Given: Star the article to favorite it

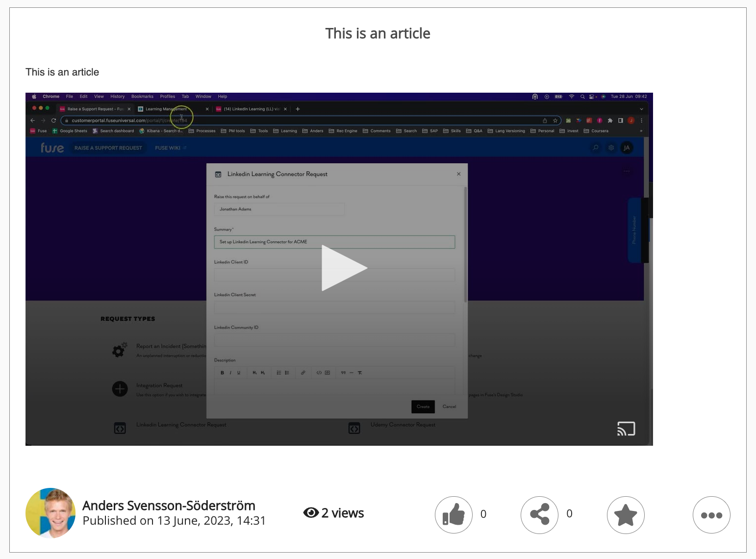Looking at the screenshot, I should point(626,515).
